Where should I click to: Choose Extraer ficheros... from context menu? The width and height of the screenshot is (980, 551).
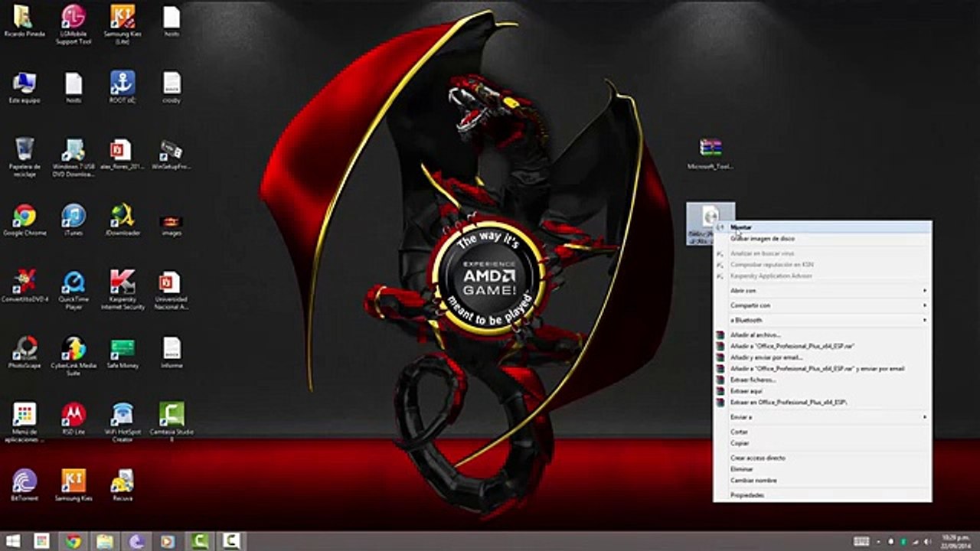822,380
